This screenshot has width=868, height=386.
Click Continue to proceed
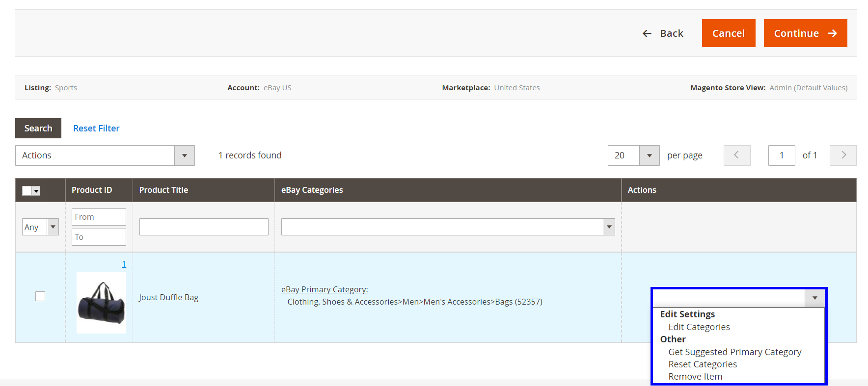[x=805, y=33]
